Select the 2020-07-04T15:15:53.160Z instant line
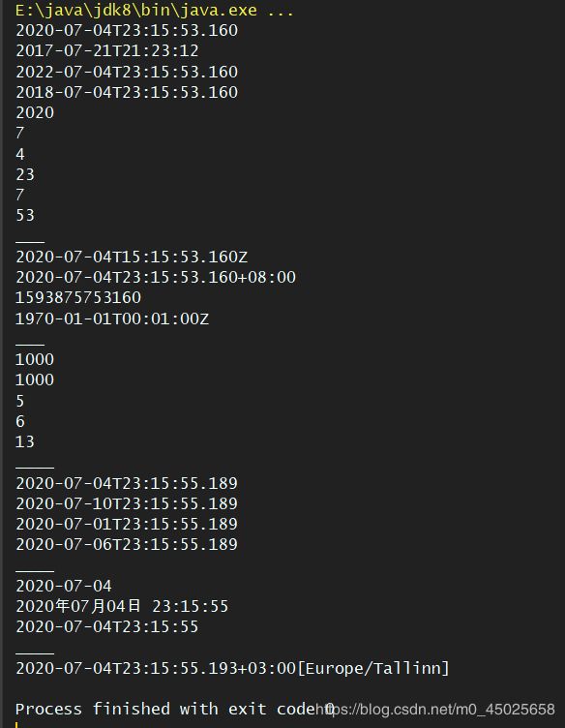565x728 pixels. coord(132,257)
